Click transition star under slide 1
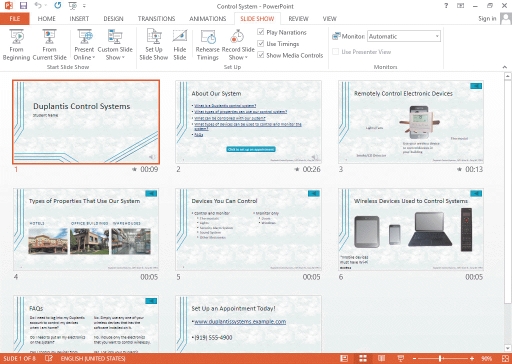The height and width of the screenshot is (364, 512). [134, 169]
